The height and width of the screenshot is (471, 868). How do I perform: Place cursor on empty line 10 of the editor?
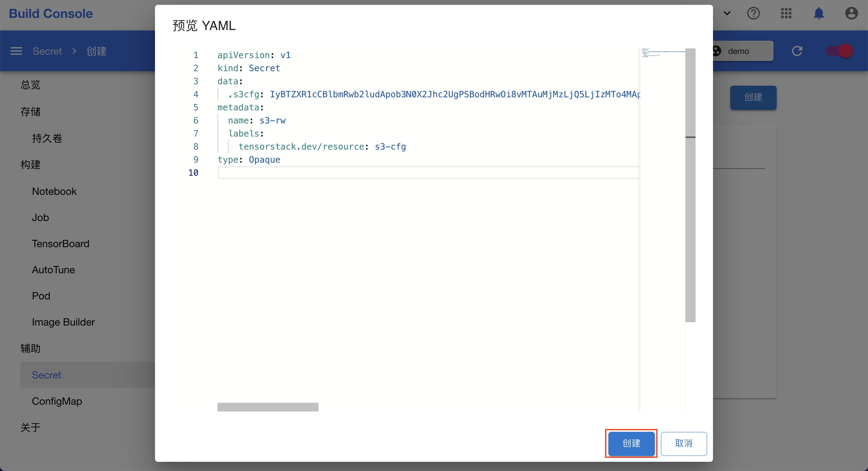point(429,173)
